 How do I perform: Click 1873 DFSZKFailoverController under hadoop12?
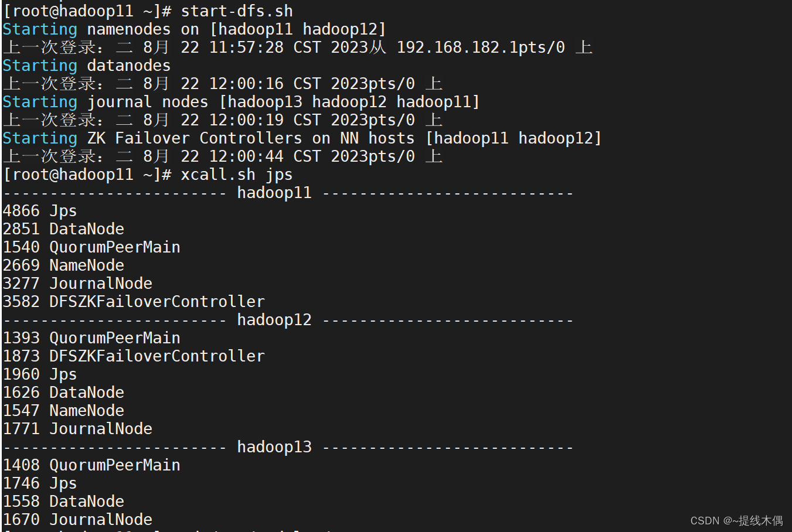click(134, 356)
